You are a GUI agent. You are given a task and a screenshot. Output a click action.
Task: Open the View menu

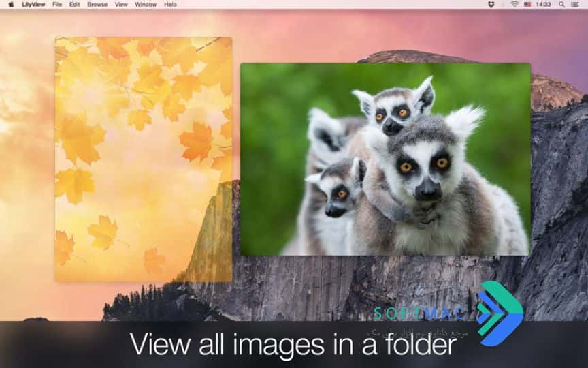[x=121, y=5]
